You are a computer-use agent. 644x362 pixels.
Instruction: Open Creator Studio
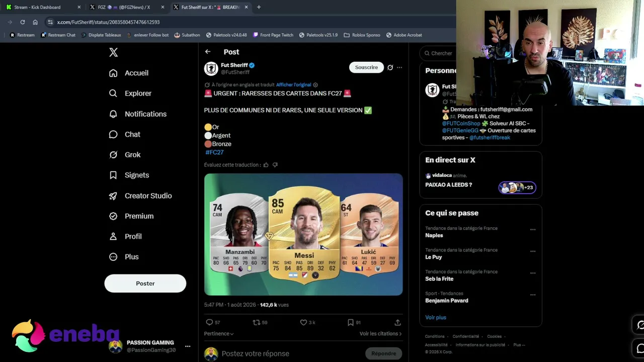pyautogui.click(x=140, y=196)
